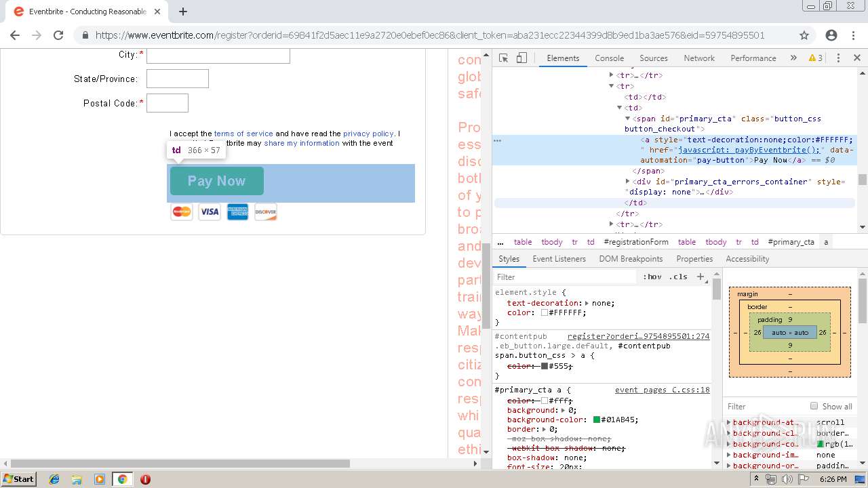Enable the Show all computed styles checkbox
868x488 pixels.
tap(814, 406)
